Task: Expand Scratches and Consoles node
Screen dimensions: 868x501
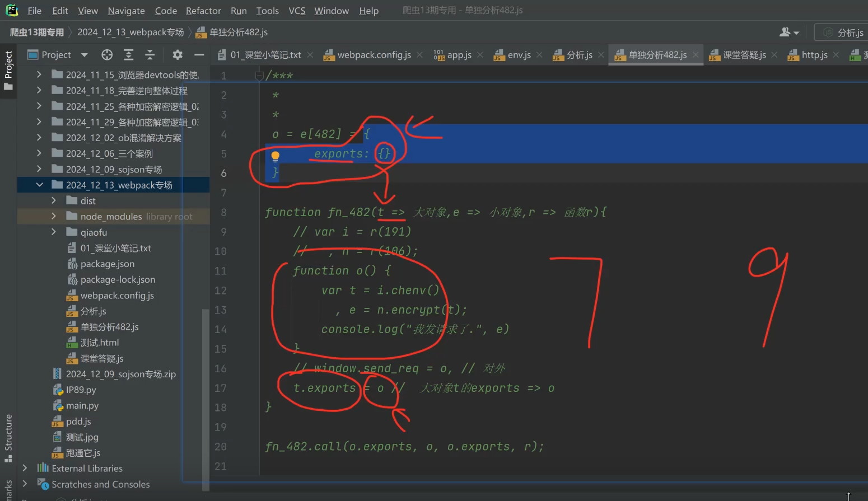Action: click(25, 484)
